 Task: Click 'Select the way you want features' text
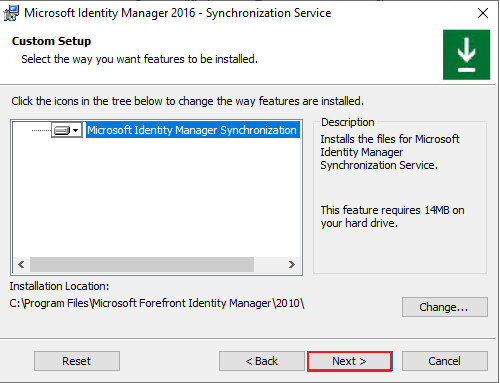coord(140,59)
